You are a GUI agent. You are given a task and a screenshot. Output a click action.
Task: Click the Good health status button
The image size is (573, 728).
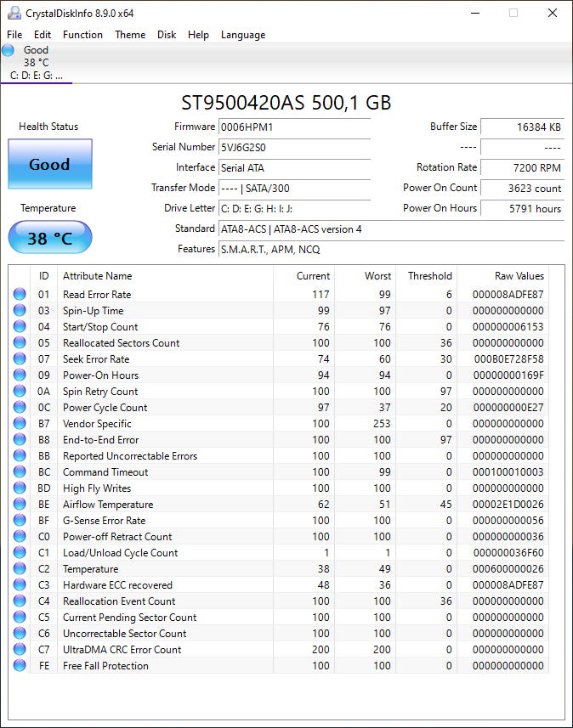tap(49, 164)
